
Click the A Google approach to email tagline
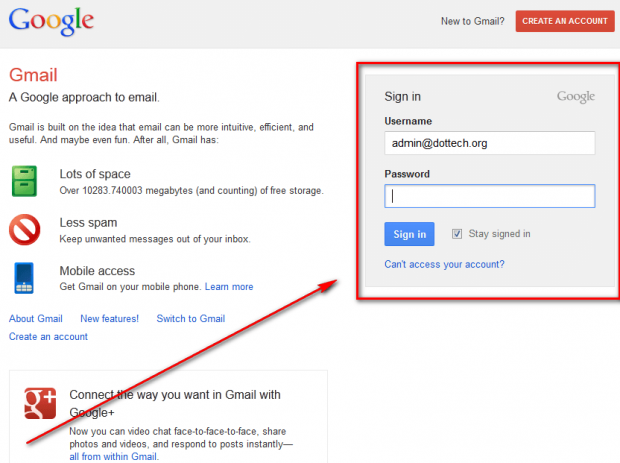point(84,97)
